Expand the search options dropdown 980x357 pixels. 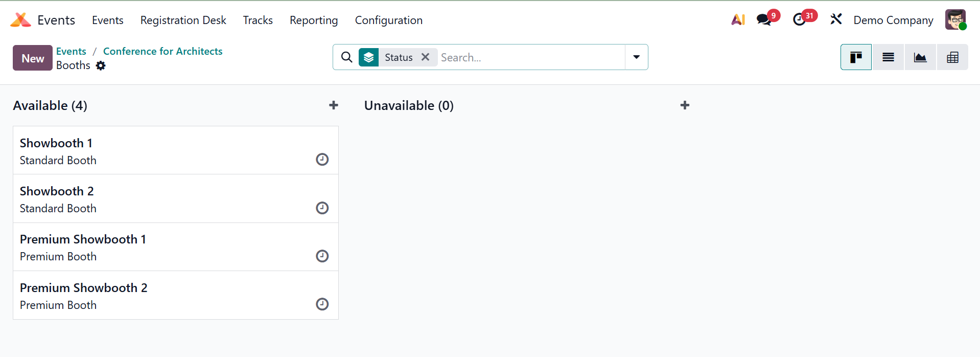coord(636,57)
